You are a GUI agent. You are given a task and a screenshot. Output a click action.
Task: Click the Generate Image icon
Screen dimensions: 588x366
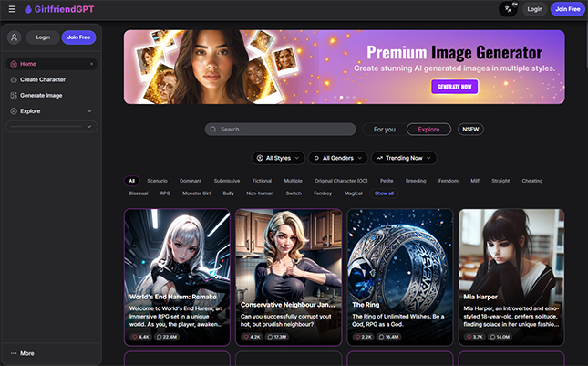14,95
